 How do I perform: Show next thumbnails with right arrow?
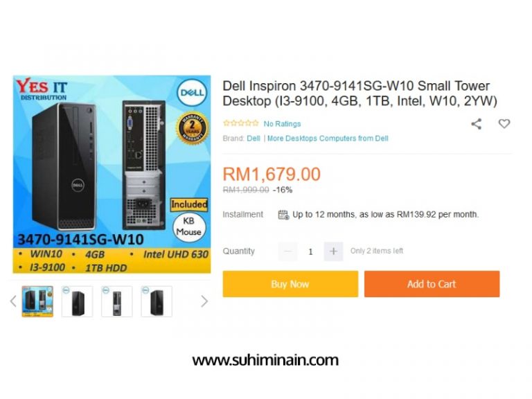pyautogui.click(x=204, y=301)
